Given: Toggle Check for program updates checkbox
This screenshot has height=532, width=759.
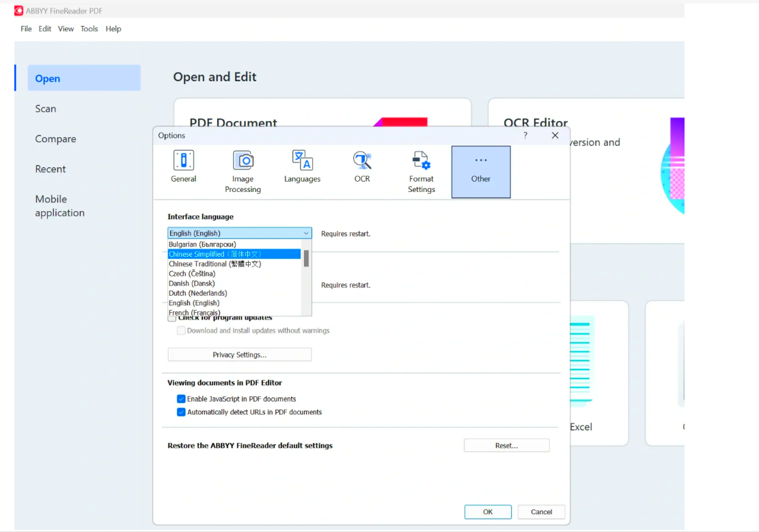Looking at the screenshot, I should pos(172,318).
